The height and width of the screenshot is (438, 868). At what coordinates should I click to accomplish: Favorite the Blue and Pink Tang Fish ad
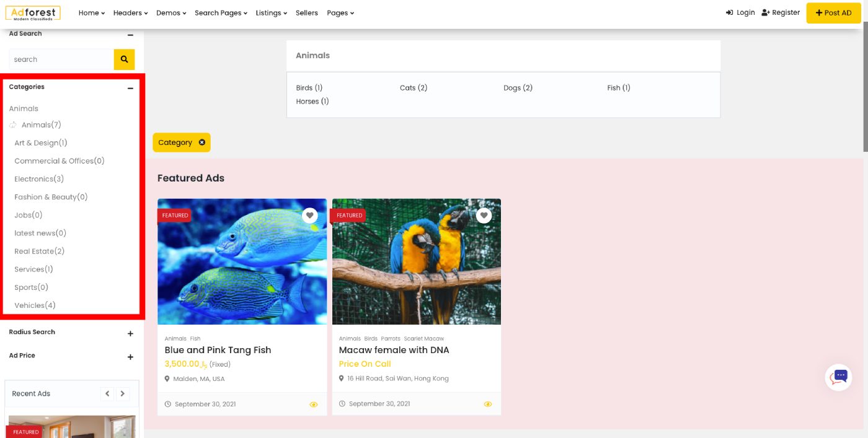(x=310, y=215)
